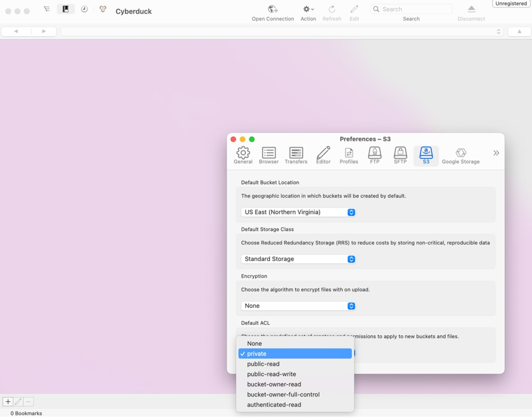This screenshot has height=417, width=532.
Task: Click the "0 Bookmarks" status text
Action: tap(26, 413)
